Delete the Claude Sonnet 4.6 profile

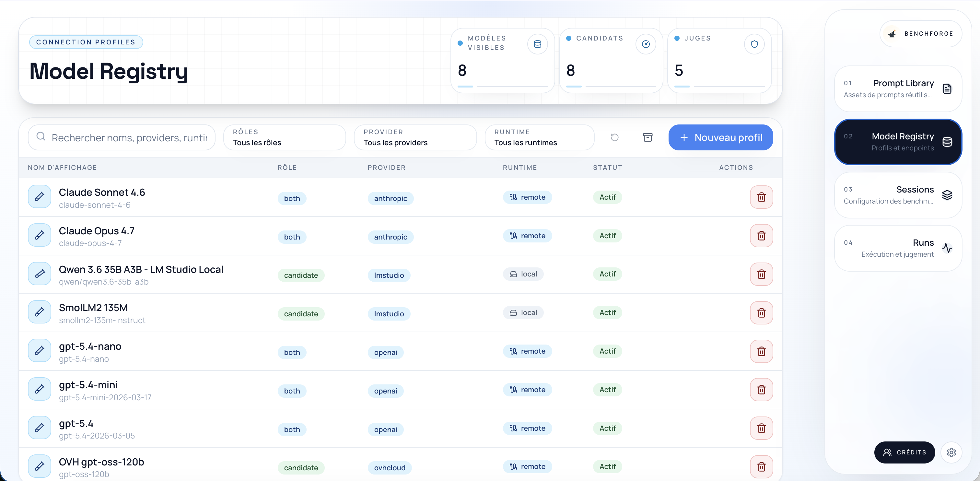pyautogui.click(x=761, y=197)
